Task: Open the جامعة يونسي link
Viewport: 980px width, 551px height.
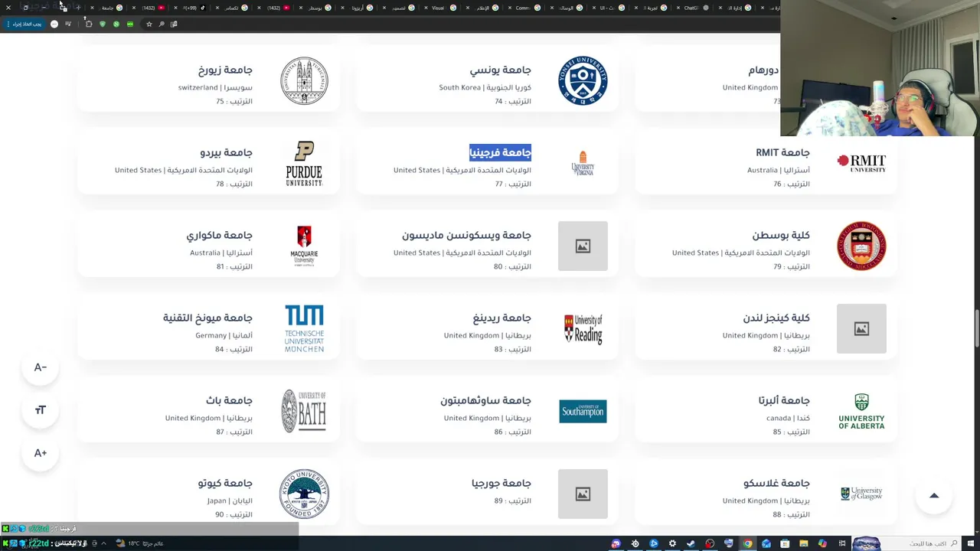Action: click(500, 70)
